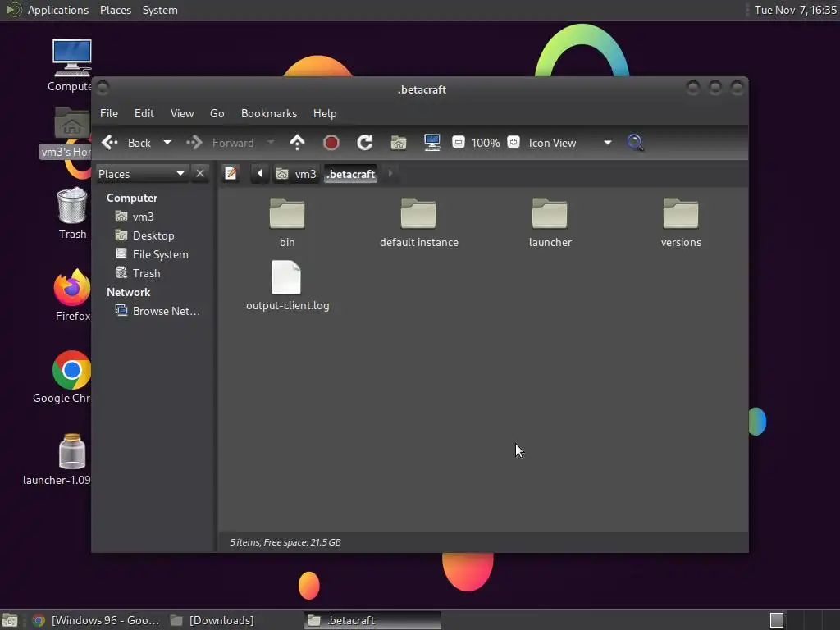840x630 pixels.
Task: Open the Back history dropdown arrow
Action: (x=167, y=143)
